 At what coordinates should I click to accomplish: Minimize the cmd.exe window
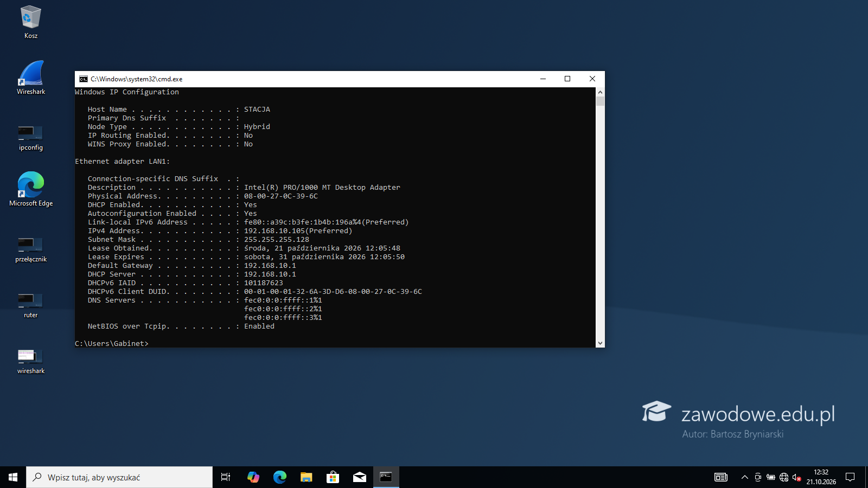pyautogui.click(x=543, y=79)
